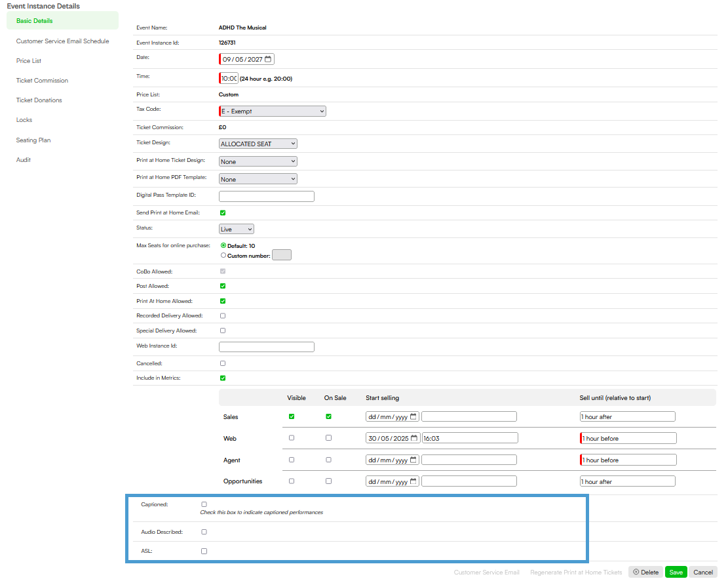Click the Time input field showing 10:00
This screenshot has width=728, height=583.
coord(229,78)
